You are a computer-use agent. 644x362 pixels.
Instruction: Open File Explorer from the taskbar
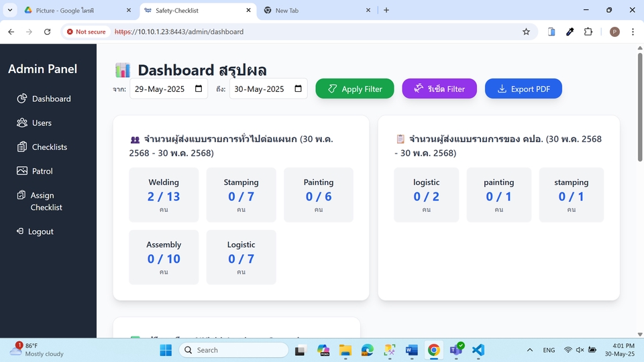point(345,350)
